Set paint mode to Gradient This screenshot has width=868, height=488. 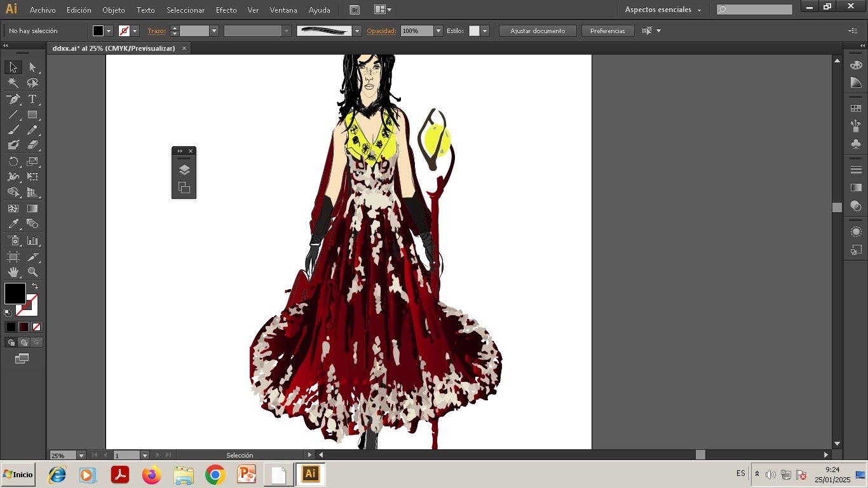click(24, 327)
